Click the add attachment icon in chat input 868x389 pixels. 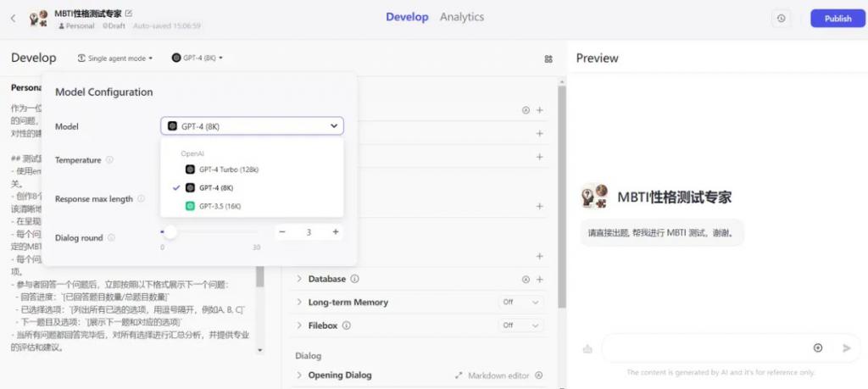tap(818, 347)
